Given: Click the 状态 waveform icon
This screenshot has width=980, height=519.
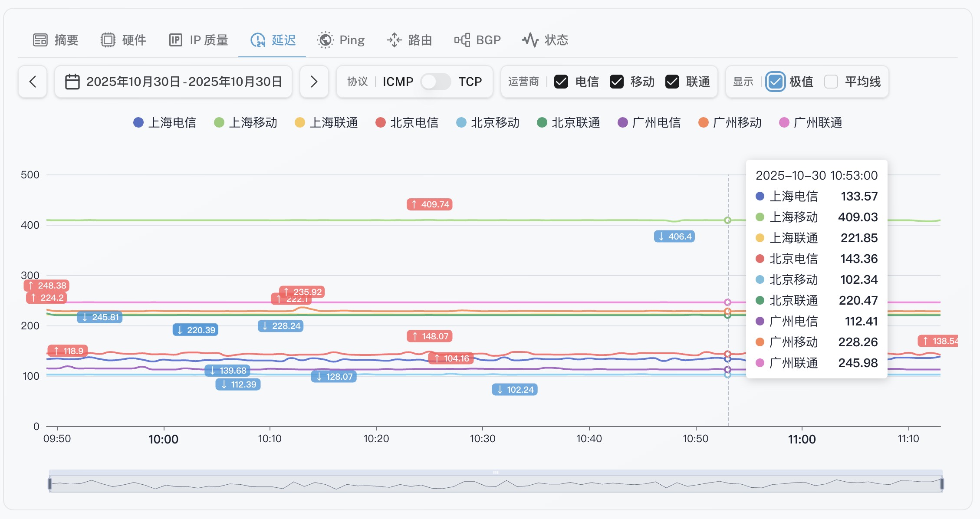Looking at the screenshot, I should [530, 40].
